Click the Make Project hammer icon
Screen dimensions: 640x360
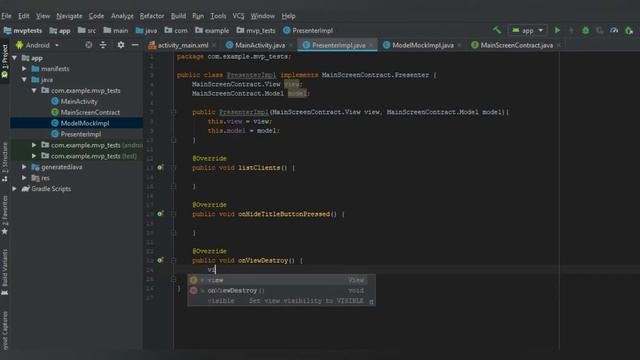click(497, 30)
